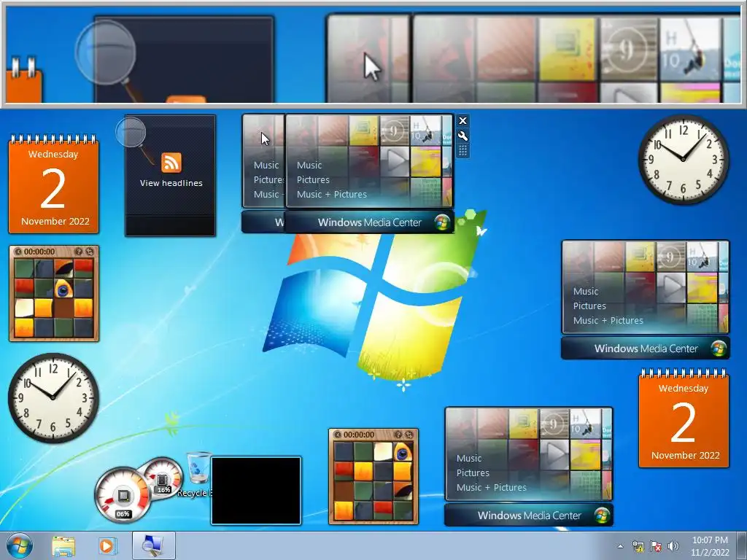
Task: Open the Start menu orb
Action: 20,545
